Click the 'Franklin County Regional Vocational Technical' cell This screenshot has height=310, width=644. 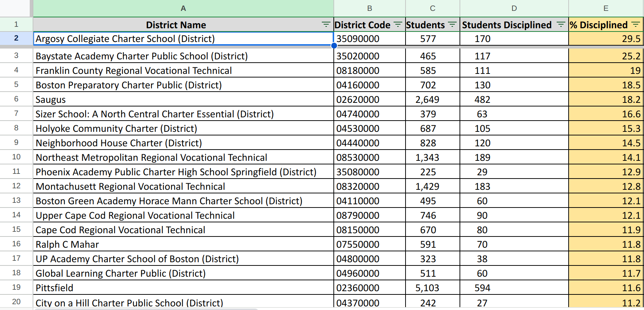[183, 70]
